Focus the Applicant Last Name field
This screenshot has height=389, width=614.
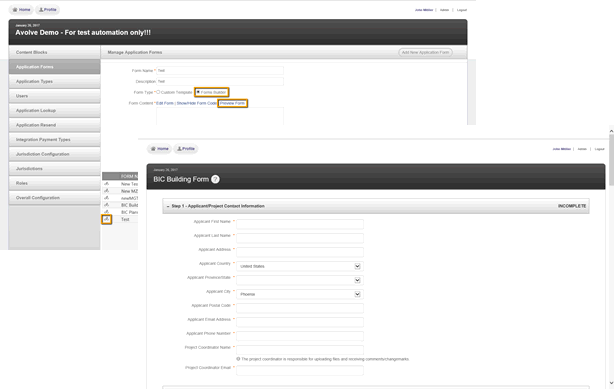(300, 238)
